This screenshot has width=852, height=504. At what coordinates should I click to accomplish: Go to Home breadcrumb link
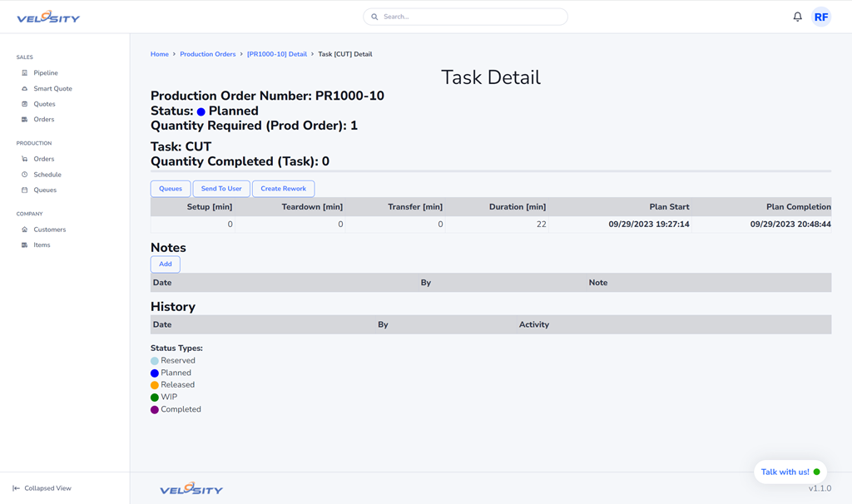[159, 54]
